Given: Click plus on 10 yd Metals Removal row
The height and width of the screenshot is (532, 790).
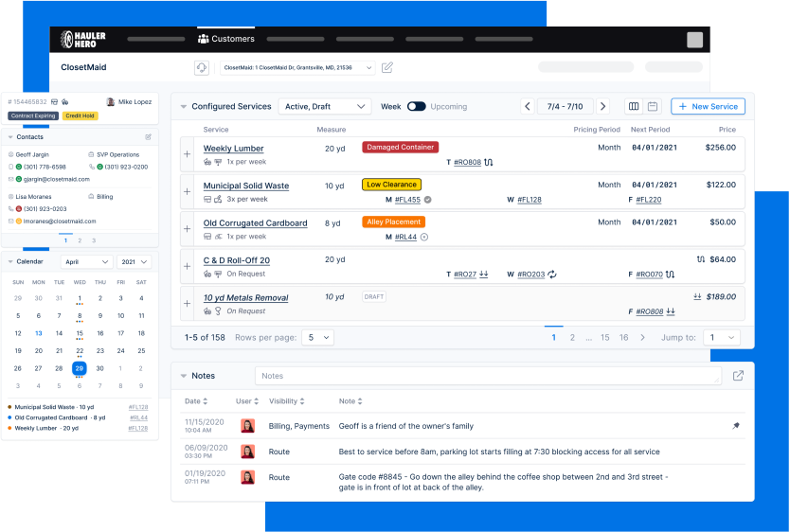Looking at the screenshot, I should pyautogui.click(x=187, y=304).
